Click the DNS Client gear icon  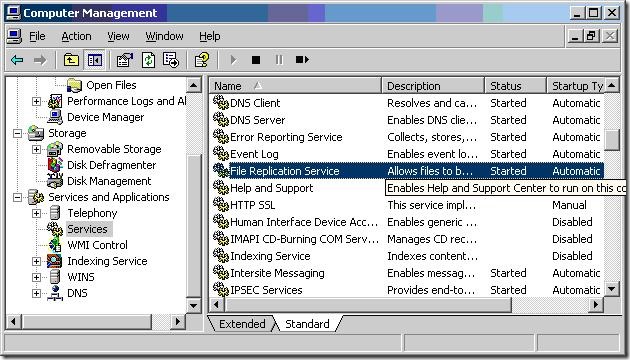[x=221, y=103]
